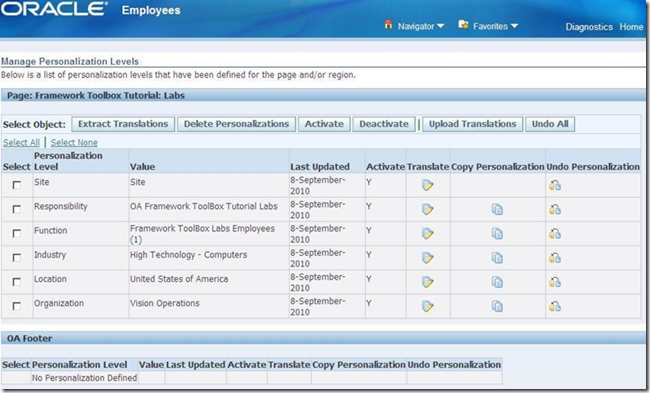Click the 'Industry' personalization level cell
The image size is (650, 393).
50,255
